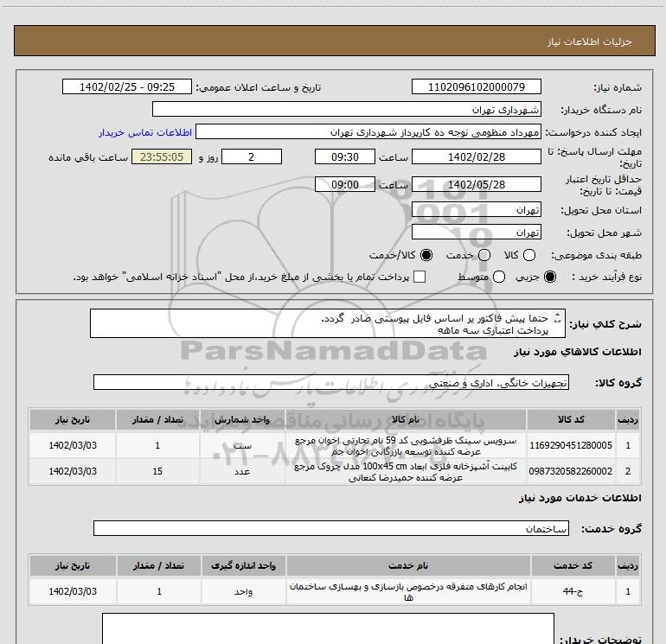Click the need number field 1102096102000079
The image size is (666, 644).
coord(476,86)
